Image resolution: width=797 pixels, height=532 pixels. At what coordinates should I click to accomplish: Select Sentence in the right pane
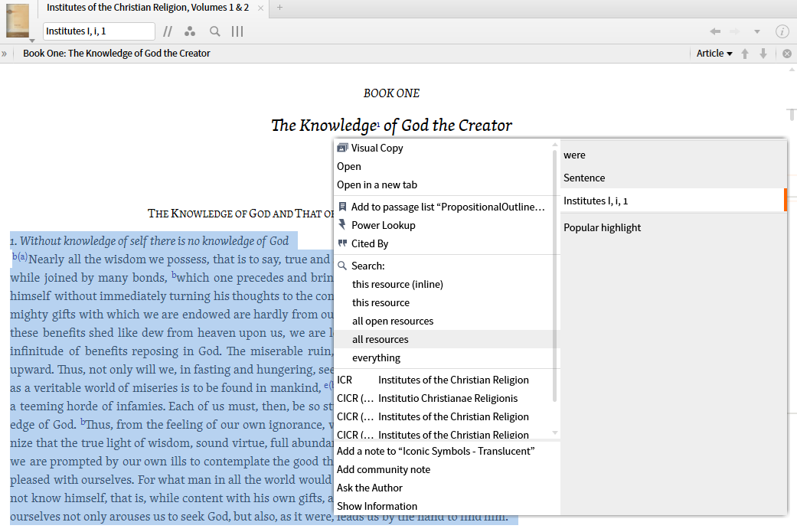coord(674,178)
